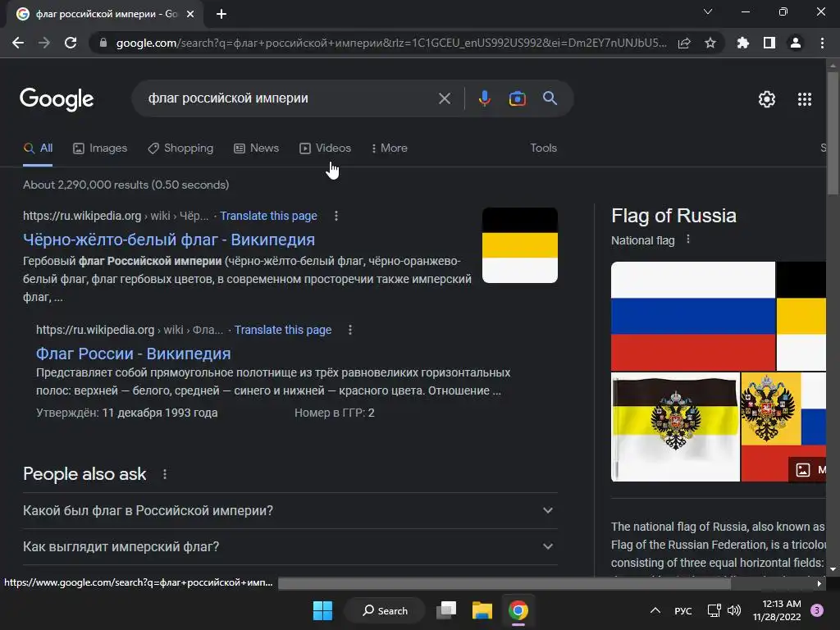
Task: Open Windows taskbar Search box
Action: coord(385,610)
